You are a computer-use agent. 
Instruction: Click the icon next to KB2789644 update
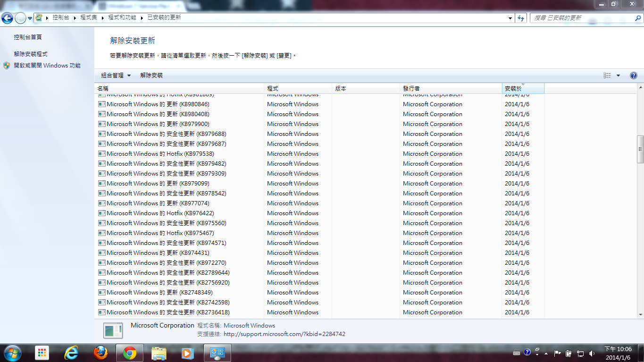[x=101, y=273]
